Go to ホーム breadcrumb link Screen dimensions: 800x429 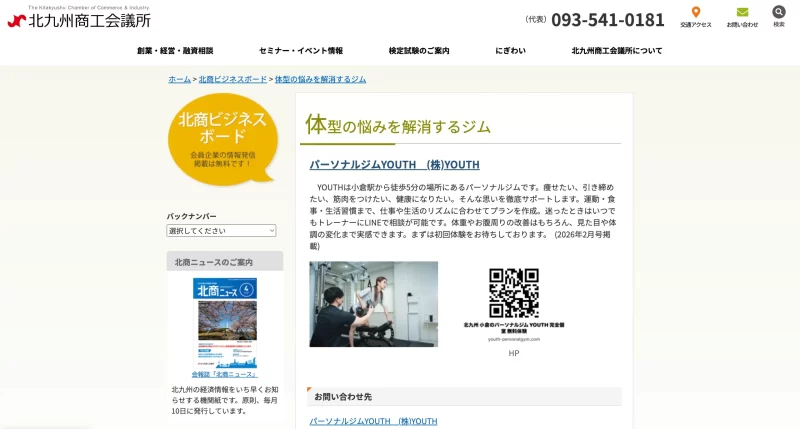coord(180,79)
